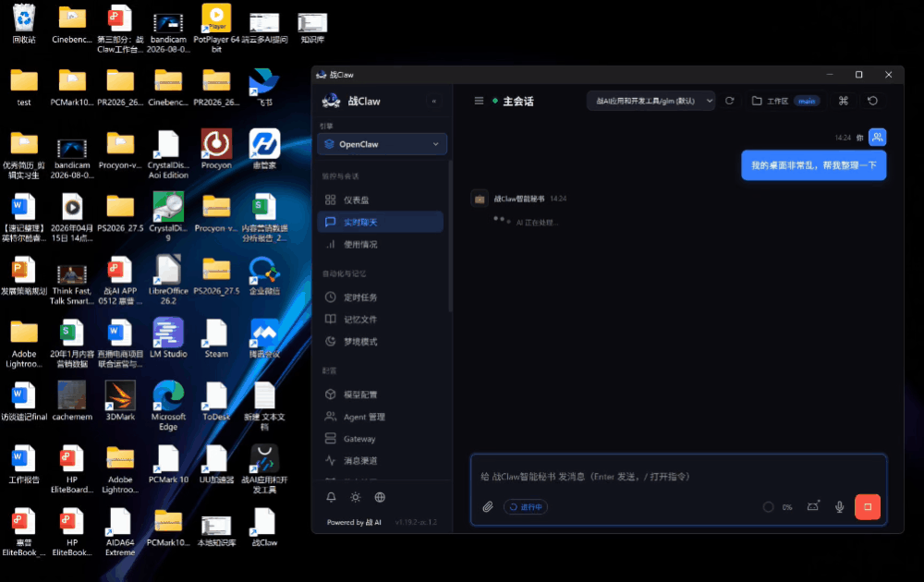The image size is (924, 582).
Task: Click the refresh icon next to model selector
Action: click(x=730, y=101)
